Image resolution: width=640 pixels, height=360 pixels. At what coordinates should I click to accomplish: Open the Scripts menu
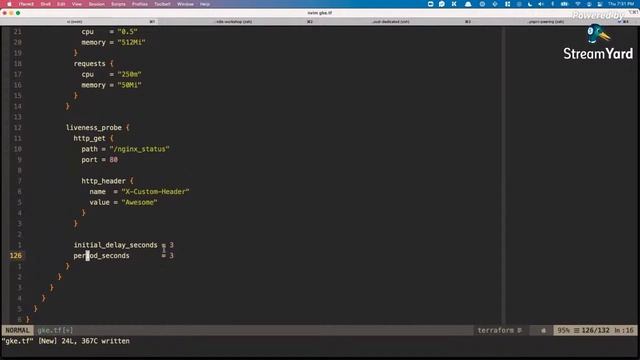pyautogui.click(x=118, y=4)
